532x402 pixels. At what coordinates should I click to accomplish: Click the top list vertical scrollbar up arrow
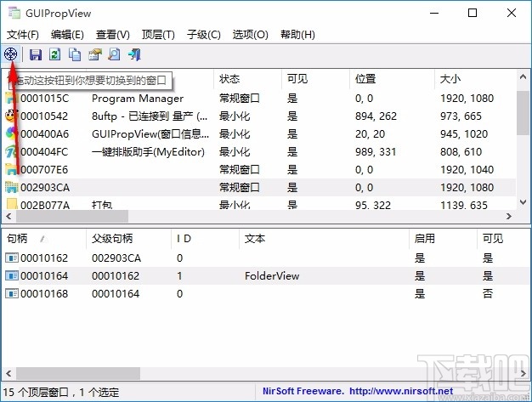coord(523,77)
